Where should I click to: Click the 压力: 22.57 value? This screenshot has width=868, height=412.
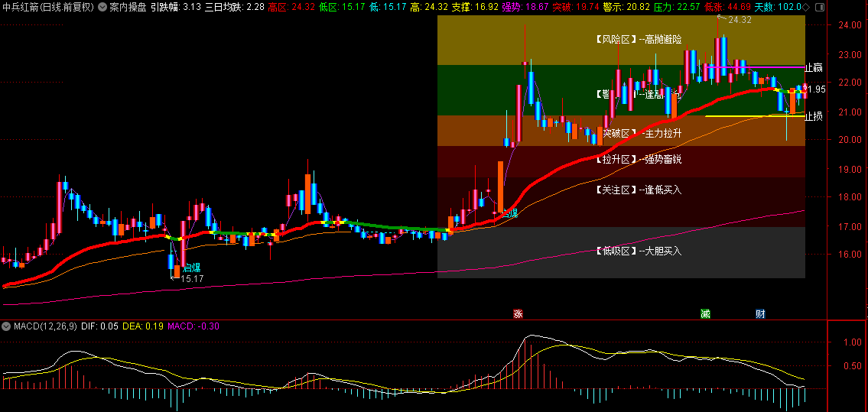click(x=677, y=7)
